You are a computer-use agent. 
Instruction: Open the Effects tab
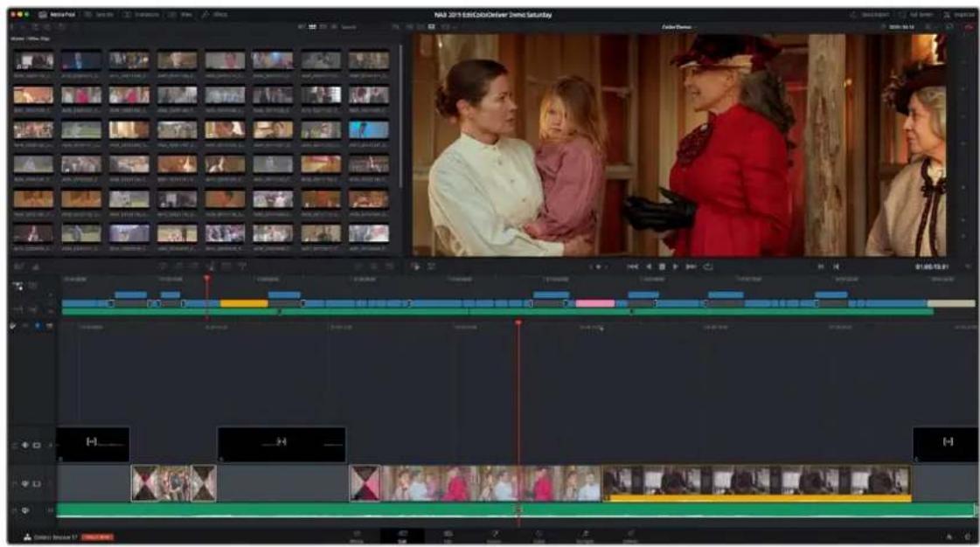(x=214, y=14)
